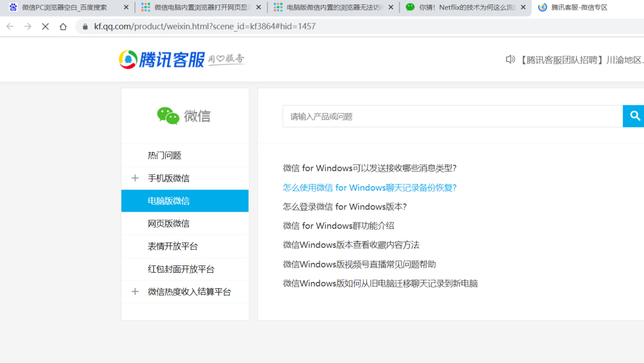Click the 腾讯客服团队招聘 announcement
This screenshot has width=644, height=363.
click(581, 60)
